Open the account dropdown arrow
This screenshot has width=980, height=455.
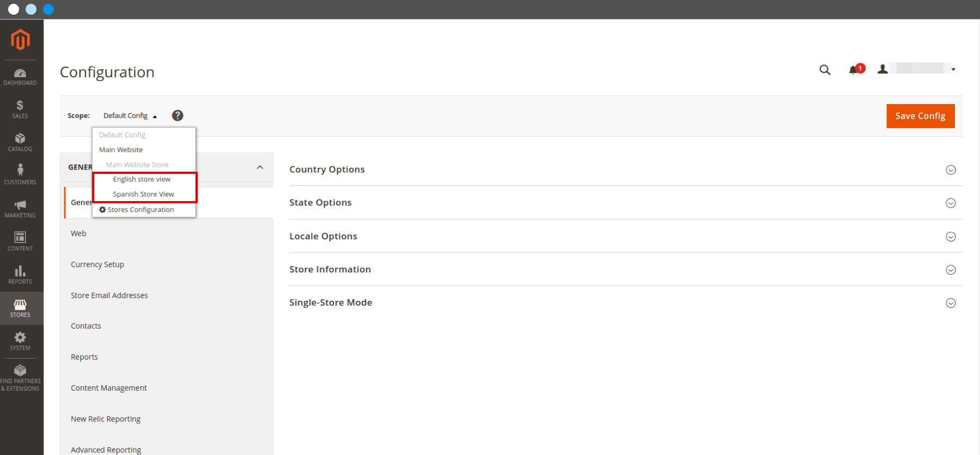[x=953, y=70]
